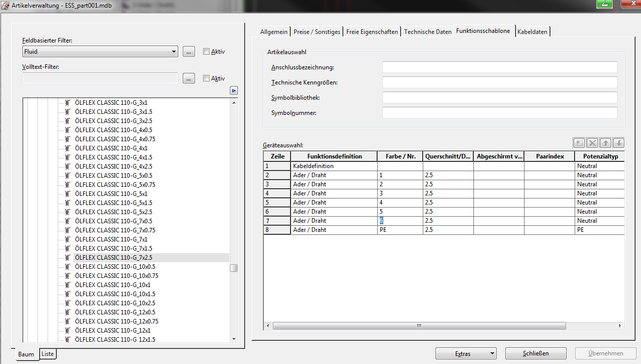Click the small blue arrow below Volltext-Filter
641x364 pixels.
click(x=234, y=91)
